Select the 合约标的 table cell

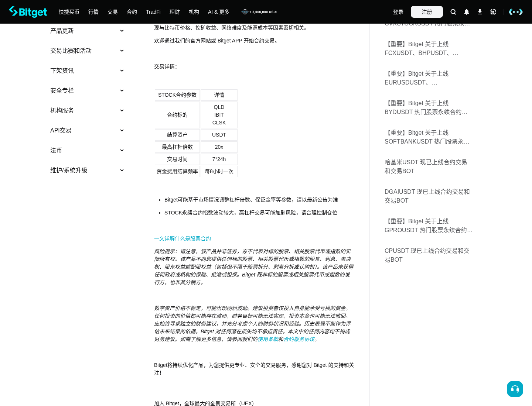pos(177,115)
